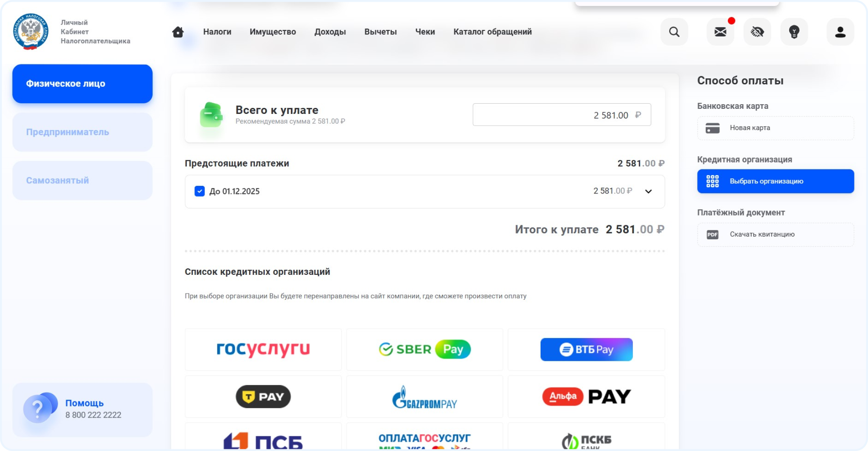Uncheck the До 01.12.2025 payment checkbox

click(x=200, y=191)
